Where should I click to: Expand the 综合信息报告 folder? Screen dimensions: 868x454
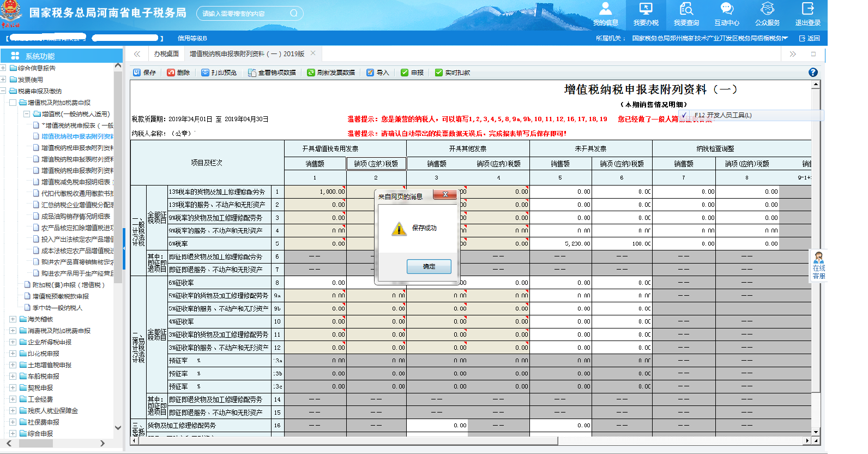tap(3, 68)
